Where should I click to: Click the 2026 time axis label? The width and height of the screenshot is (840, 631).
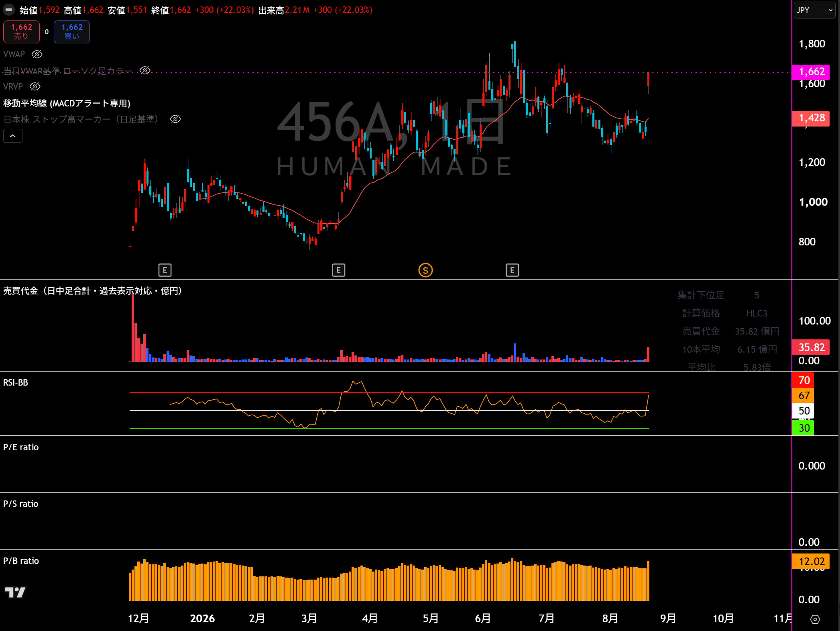pyautogui.click(x=202, y=619)
